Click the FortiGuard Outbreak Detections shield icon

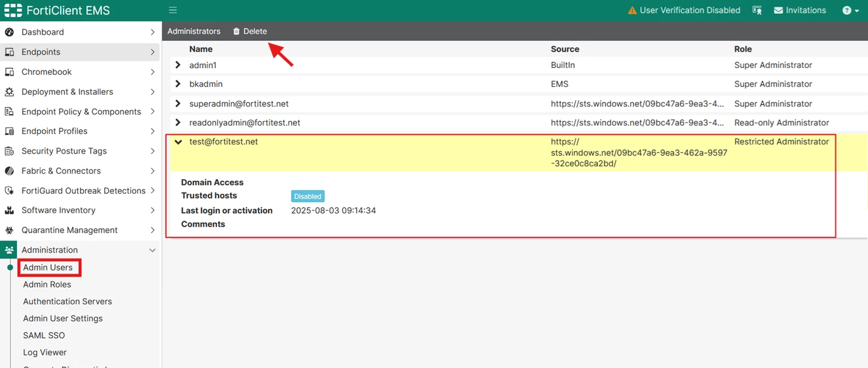point(9,191)
